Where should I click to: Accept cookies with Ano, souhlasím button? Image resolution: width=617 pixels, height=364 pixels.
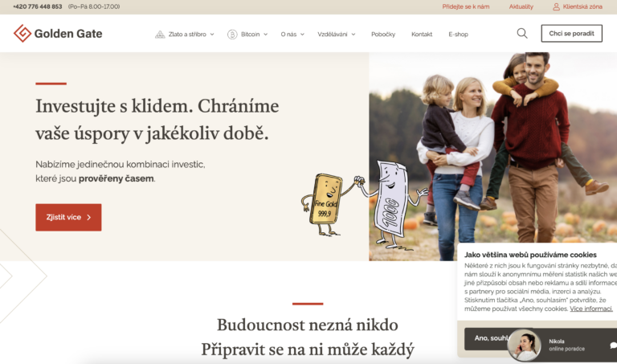click(487, 338)
